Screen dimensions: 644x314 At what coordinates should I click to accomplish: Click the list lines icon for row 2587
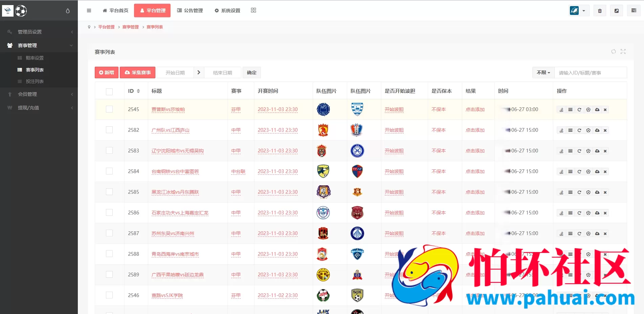click(x=570, y=234)
